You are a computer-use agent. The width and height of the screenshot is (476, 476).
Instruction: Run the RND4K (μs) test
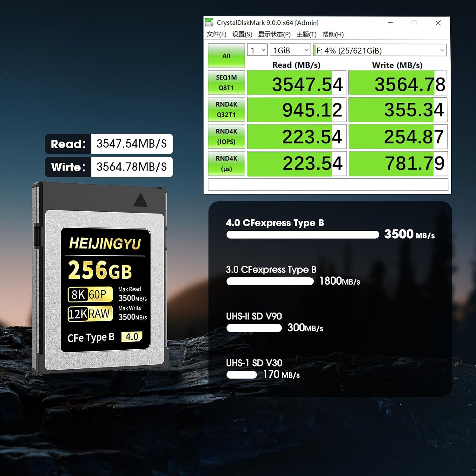click(x=226, y=163)
